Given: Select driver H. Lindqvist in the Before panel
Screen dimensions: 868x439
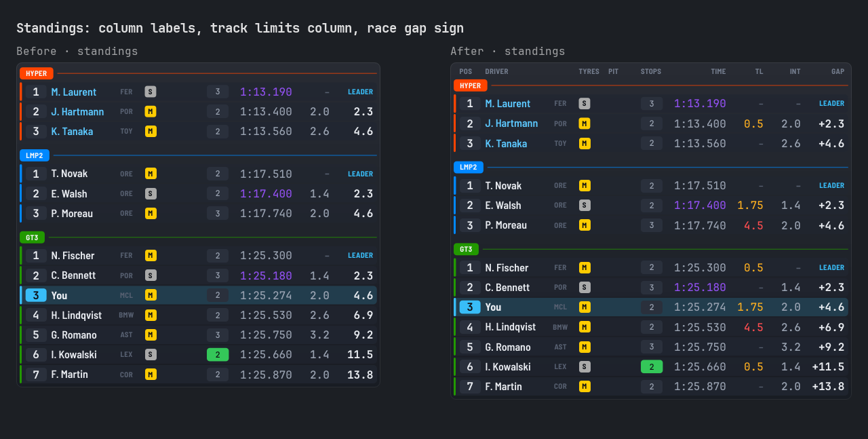Looking at the screenshot, I should (x=77, y=315).
